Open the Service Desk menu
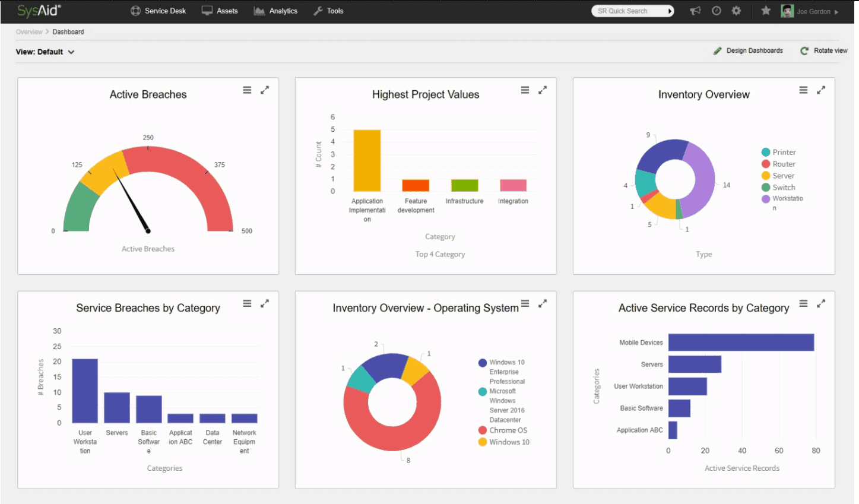The width and height of the screenshot is (859, 504). [x=159, y=11]
